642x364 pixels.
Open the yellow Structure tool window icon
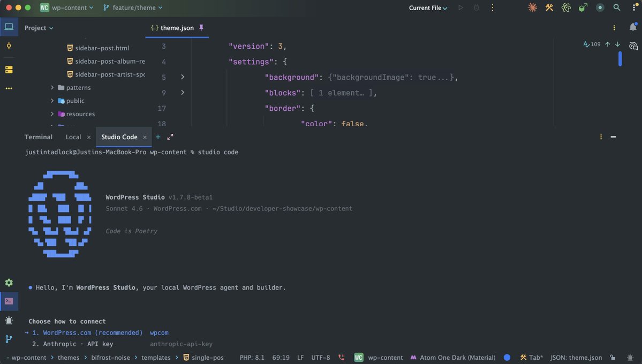(x=9, y=70)
